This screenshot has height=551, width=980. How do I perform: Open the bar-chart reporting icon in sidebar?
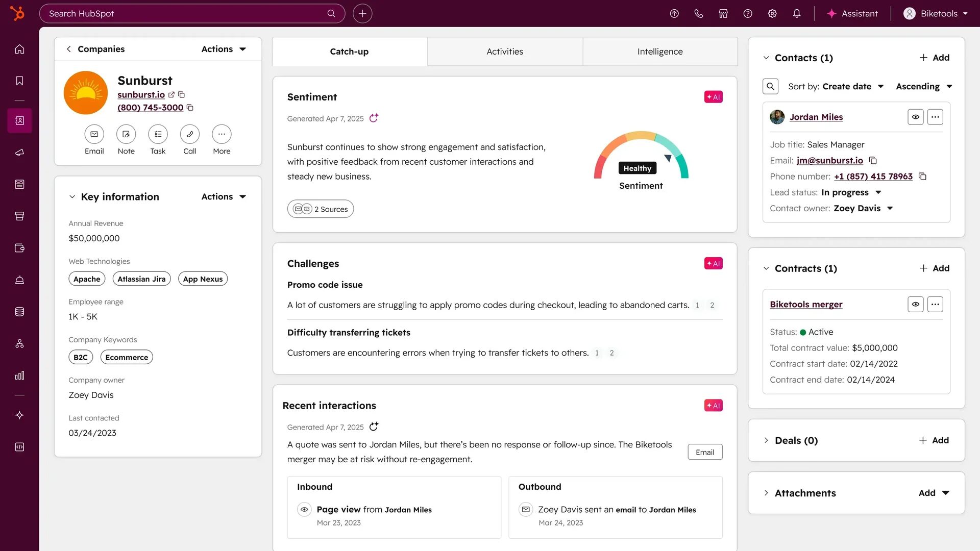[19, 376]
